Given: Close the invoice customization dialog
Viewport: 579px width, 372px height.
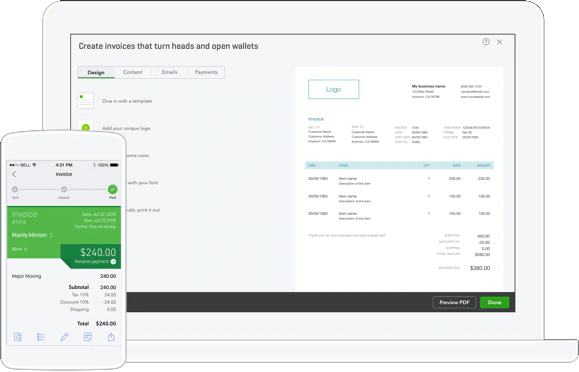Looking at the screenshot, I should pos(499,42).
